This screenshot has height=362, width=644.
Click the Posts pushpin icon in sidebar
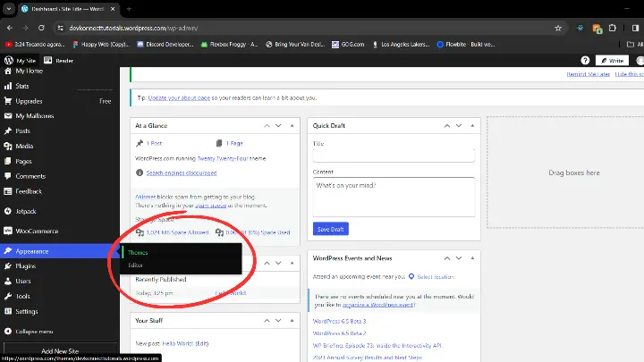tap(8, 130)
